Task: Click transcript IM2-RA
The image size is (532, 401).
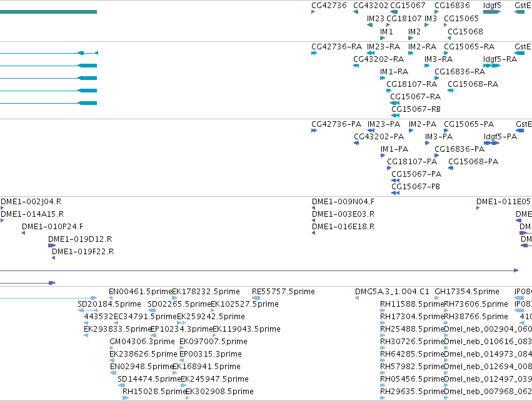Action: [x=422, y=46]
